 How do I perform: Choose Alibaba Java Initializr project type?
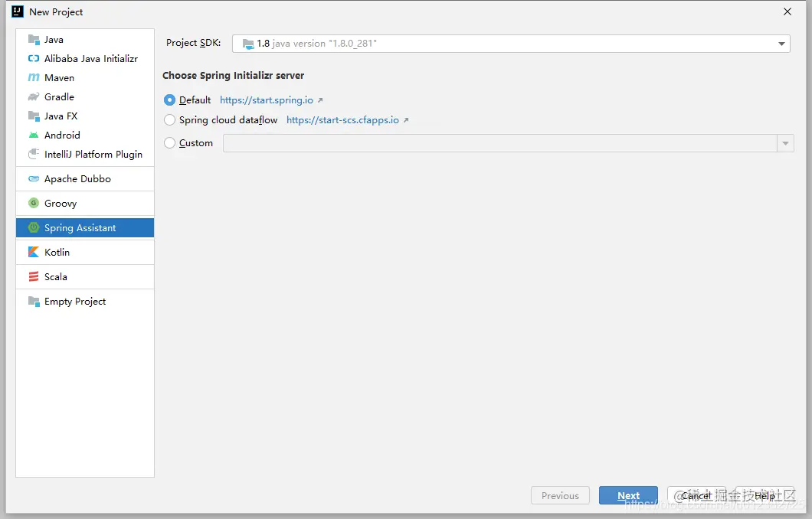[x=91, y=58]
